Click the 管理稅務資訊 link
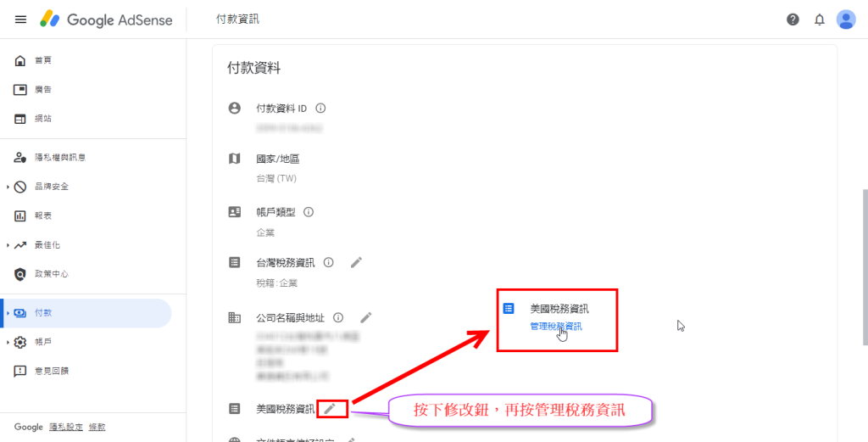 tap(556, 327)
